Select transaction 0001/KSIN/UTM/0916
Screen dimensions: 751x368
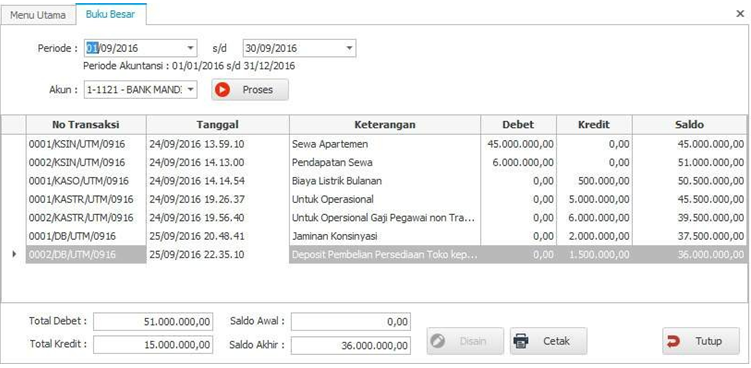coord(86,144)
